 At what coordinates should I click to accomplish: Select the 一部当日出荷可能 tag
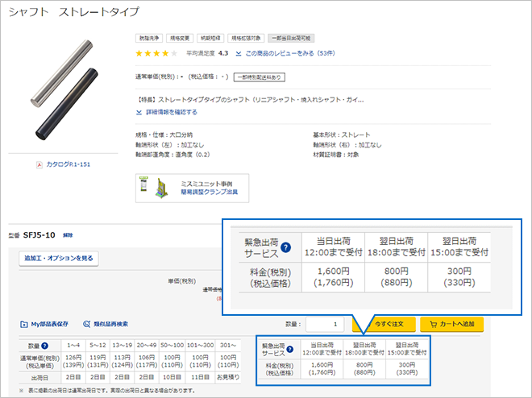point(291,39)
